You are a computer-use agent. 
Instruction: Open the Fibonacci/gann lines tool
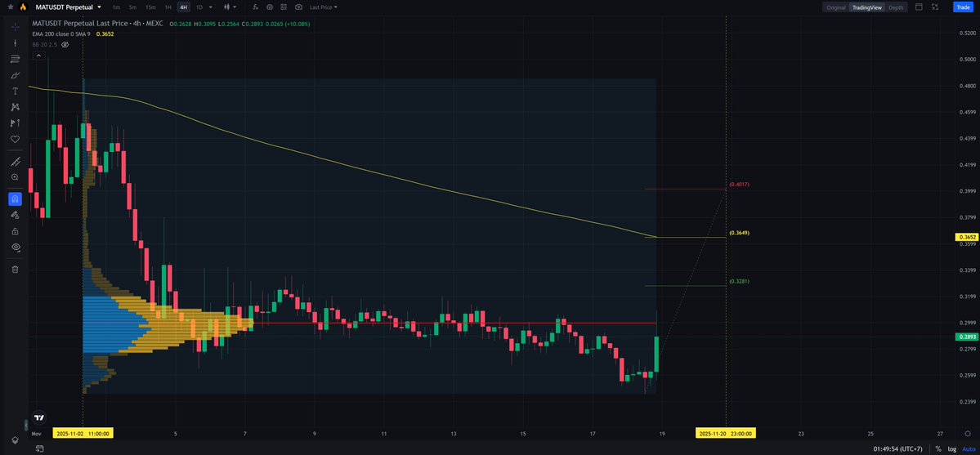pos(16,59)
